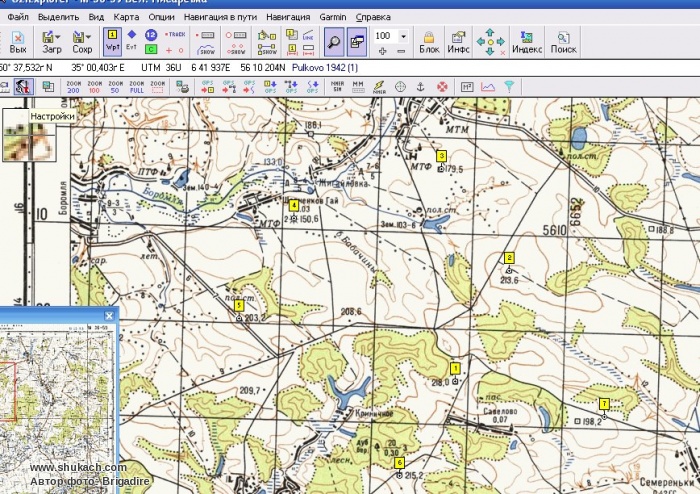Open the 100 zoom level dropdown
This screenshot has width=700, height=494.
click(403, 36)
